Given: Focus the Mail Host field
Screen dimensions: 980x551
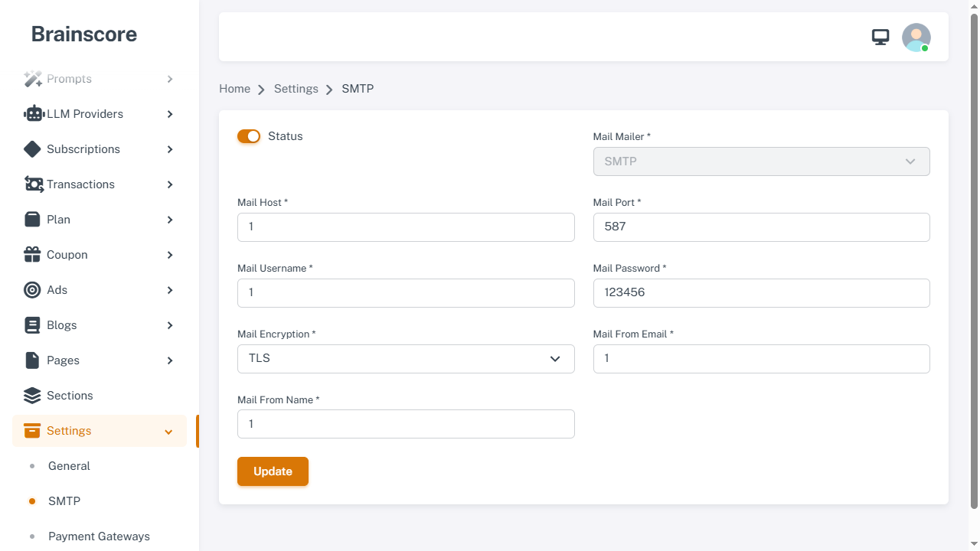Looking at the screenshot, I should (406, 227).
